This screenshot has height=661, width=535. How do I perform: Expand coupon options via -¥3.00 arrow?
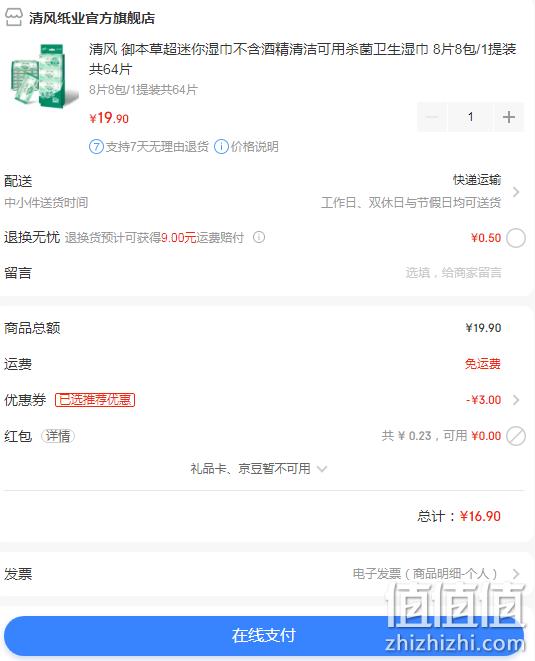[x=516, y=400]
